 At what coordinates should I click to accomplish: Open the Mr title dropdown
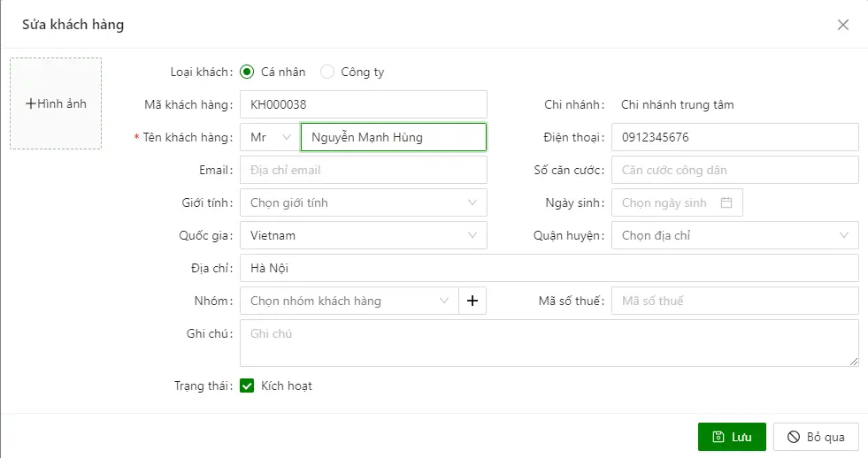[270, 137]
